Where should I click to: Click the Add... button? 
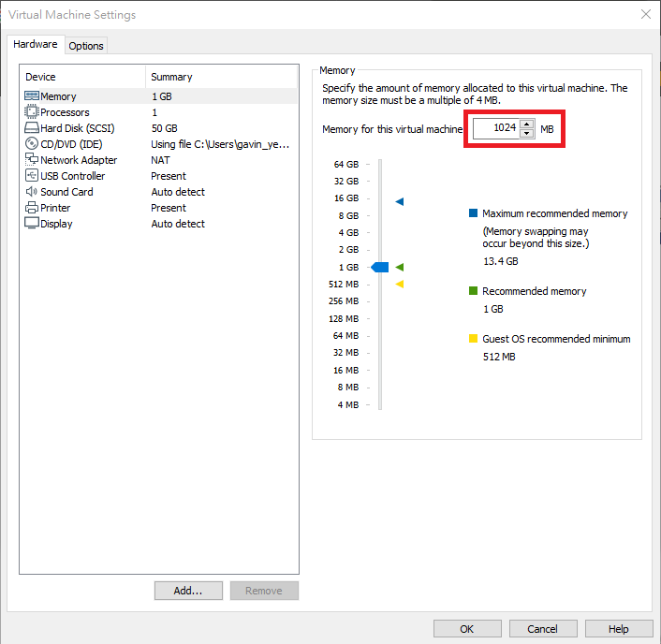(188, 591)
